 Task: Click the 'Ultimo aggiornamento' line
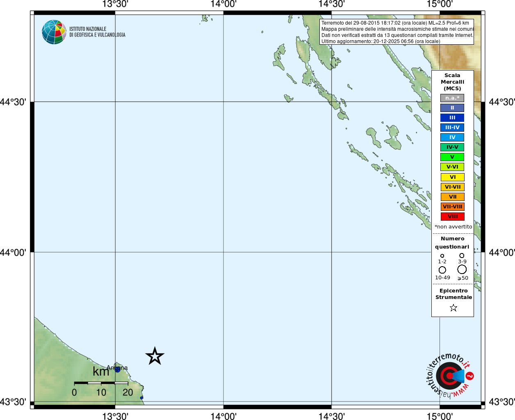pos(381,41)
